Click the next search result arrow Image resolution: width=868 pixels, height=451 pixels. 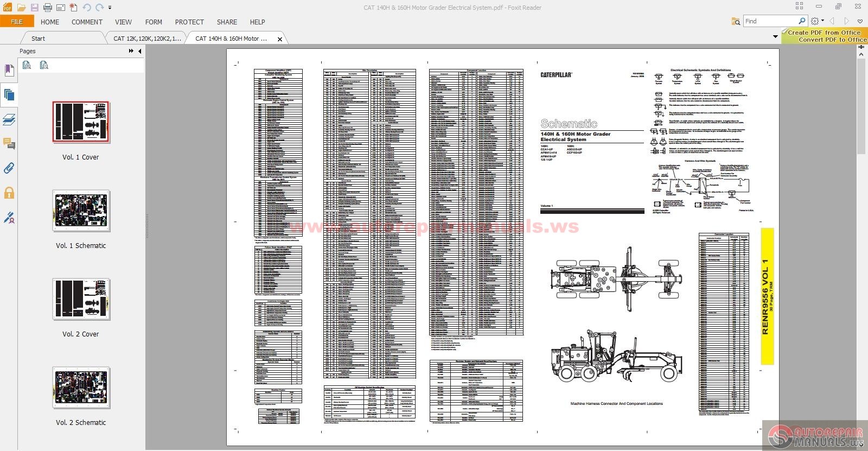[x=846, y=21]
